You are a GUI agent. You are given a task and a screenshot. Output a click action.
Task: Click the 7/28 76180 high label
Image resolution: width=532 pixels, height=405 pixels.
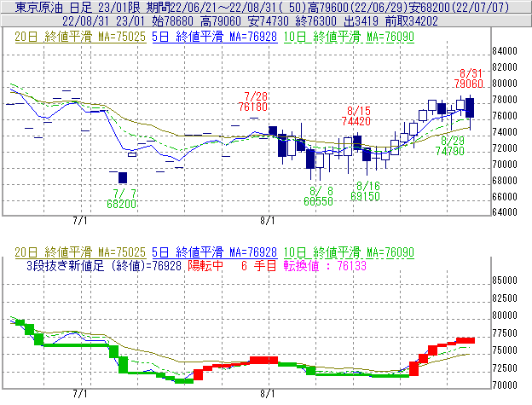[253, 101]
